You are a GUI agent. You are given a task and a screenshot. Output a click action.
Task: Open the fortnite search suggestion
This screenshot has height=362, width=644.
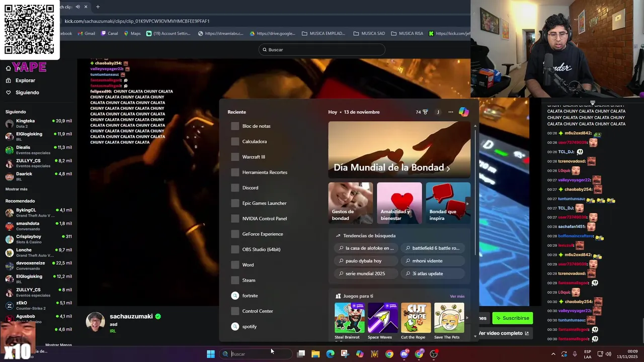pos(250,296)
